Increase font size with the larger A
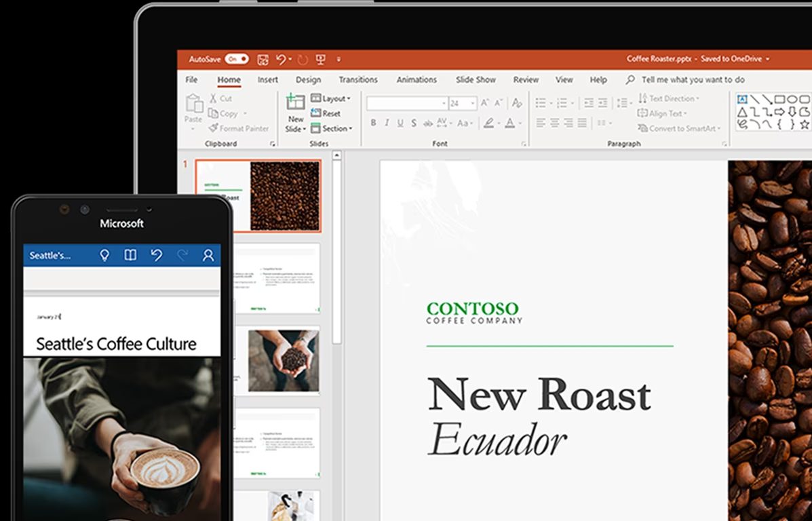 485,103
